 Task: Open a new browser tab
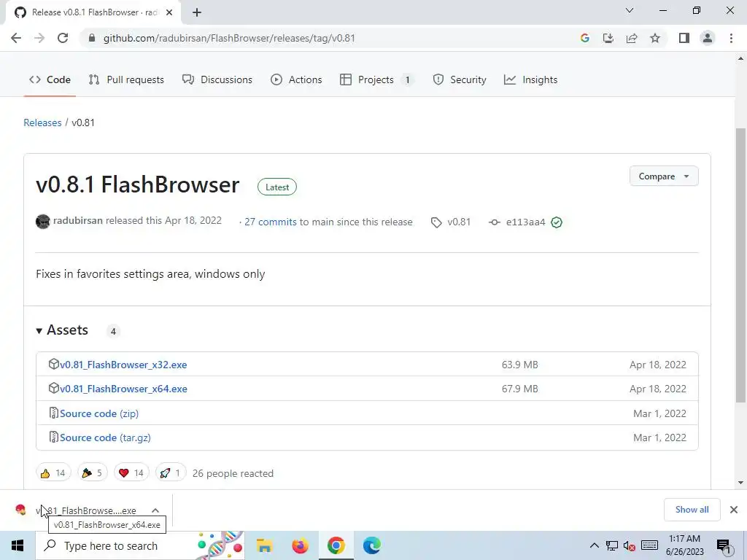tap(197, 12)
